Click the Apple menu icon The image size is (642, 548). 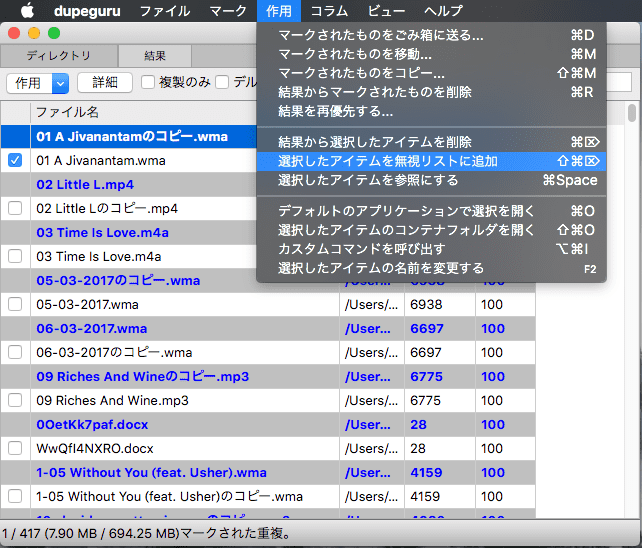click(x=27, y=11)
